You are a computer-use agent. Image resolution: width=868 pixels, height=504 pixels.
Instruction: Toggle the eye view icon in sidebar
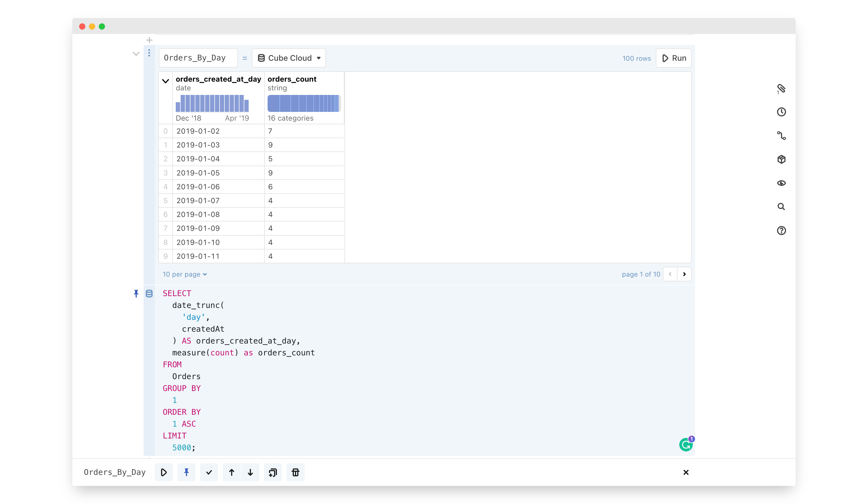pos(781,183)
